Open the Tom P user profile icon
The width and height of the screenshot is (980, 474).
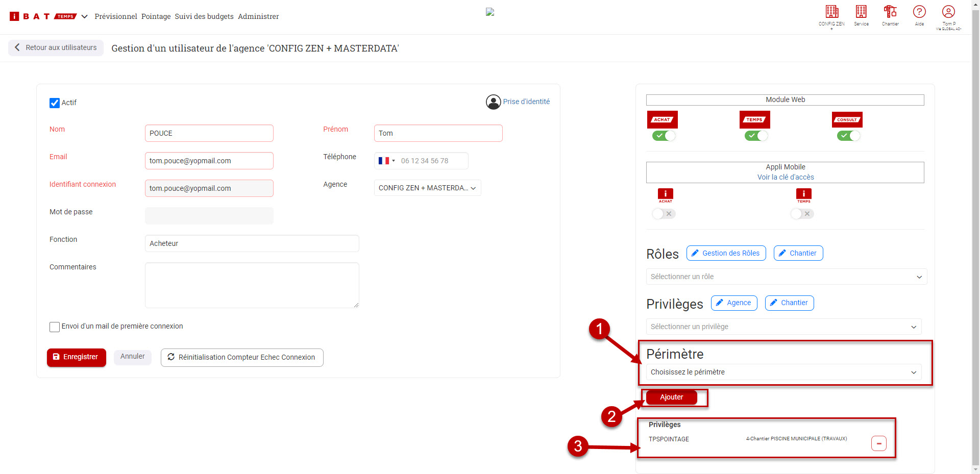point(948,12)
